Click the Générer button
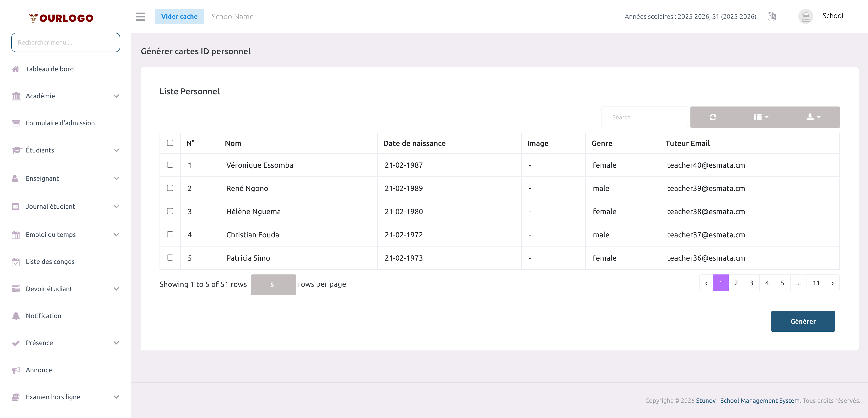Image resolution: width=868 pixels, height=418 pixels. coord(803,321)
